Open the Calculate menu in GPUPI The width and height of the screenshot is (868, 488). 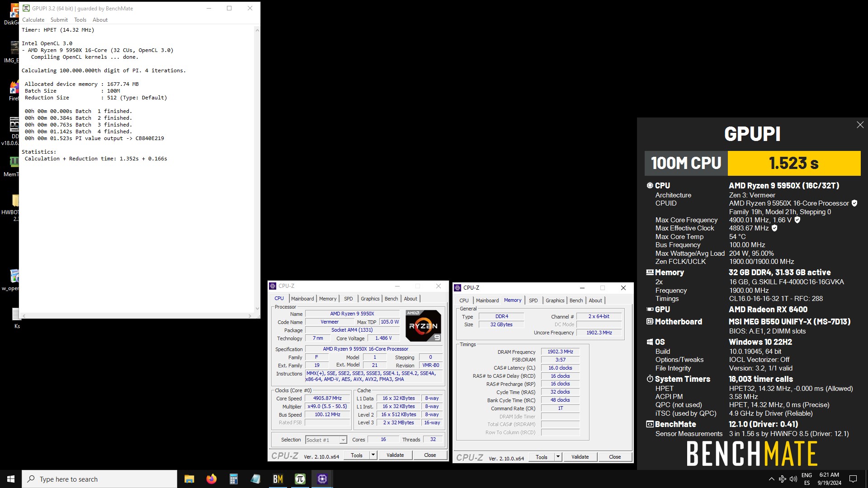click(x=33, y=20)
